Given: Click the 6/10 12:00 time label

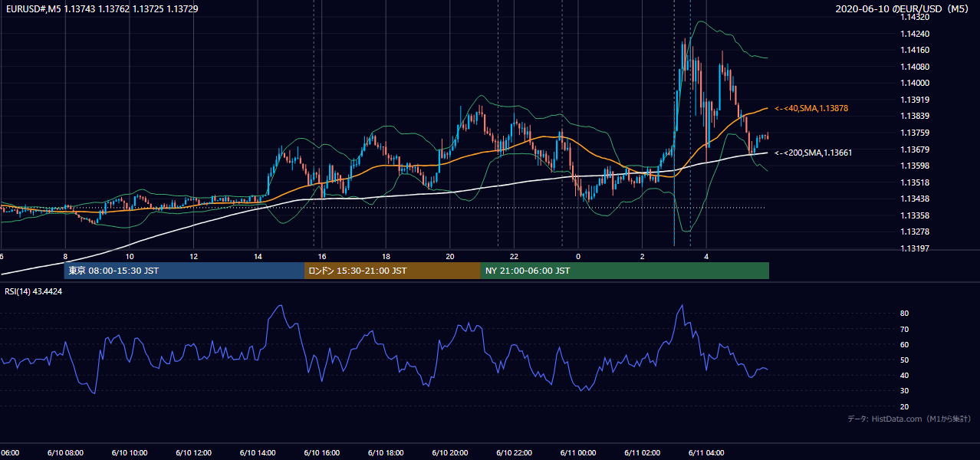Looking at the screenshot, I should point(194,453).
